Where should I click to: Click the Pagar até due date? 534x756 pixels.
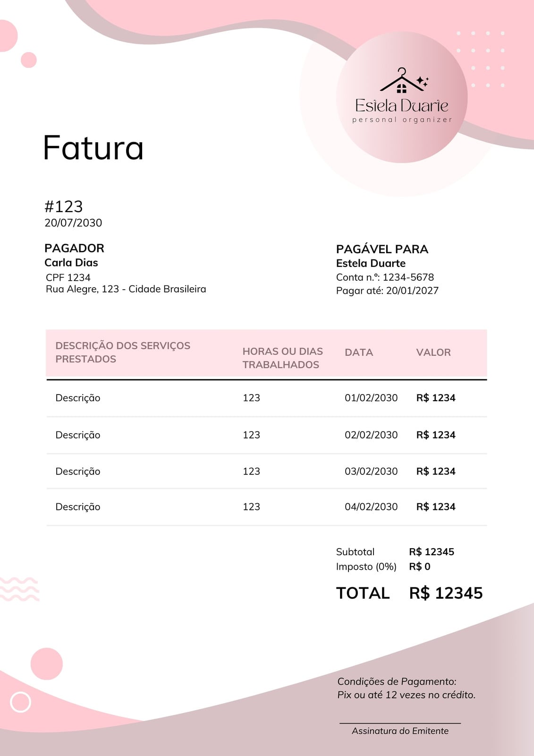pos(387,291)
